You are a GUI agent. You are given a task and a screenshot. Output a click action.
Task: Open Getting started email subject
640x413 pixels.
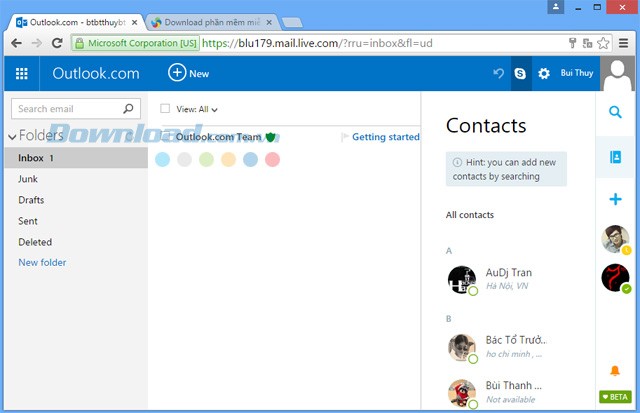point(386,137)
